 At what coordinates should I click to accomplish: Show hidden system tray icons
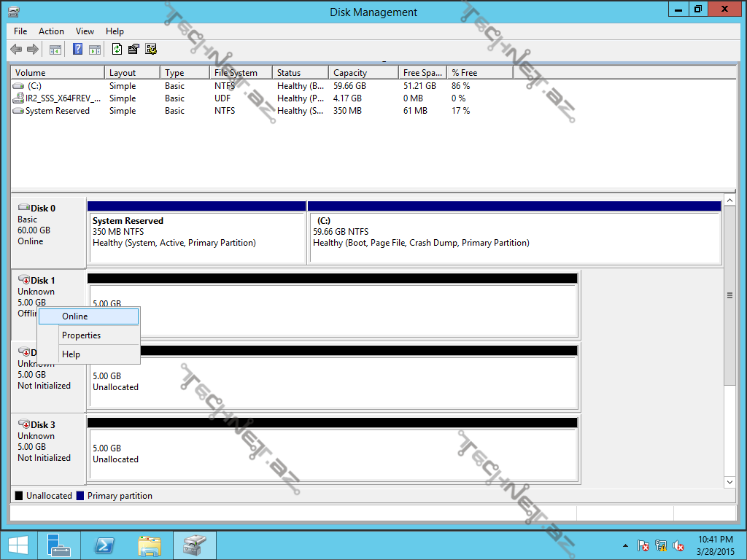(625, 545)
